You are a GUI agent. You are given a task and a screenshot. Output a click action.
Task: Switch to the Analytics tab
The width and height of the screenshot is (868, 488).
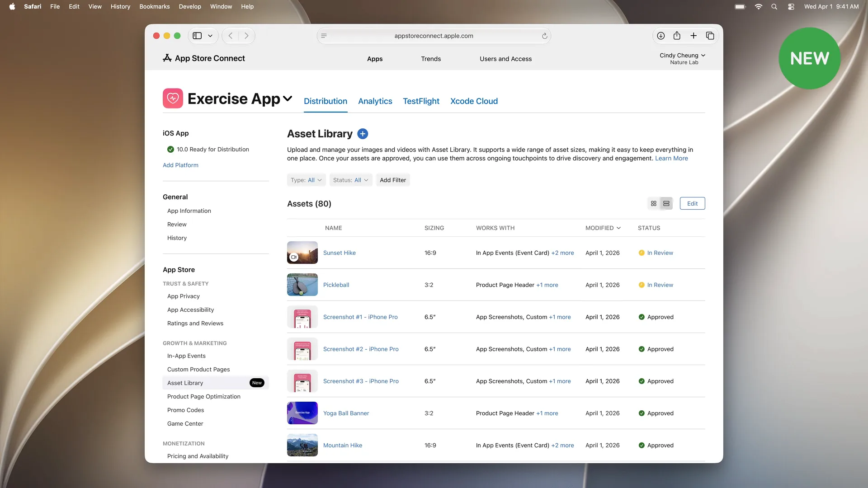point(375,101)
